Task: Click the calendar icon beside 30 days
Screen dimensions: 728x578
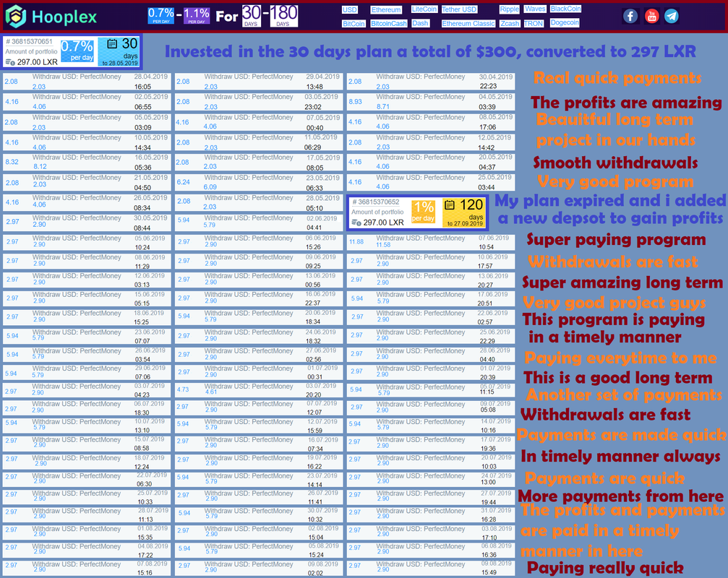Action: pyautogui.click(x=112, y=44)
